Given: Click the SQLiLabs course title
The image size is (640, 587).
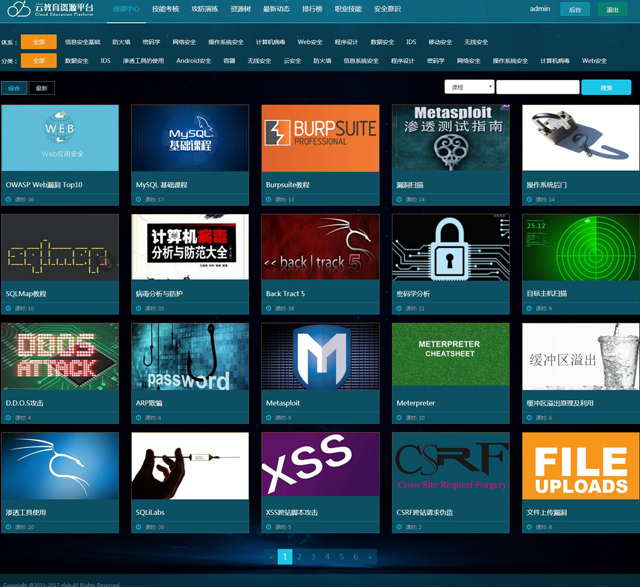Looking at the screenshot, I should 150,512.
